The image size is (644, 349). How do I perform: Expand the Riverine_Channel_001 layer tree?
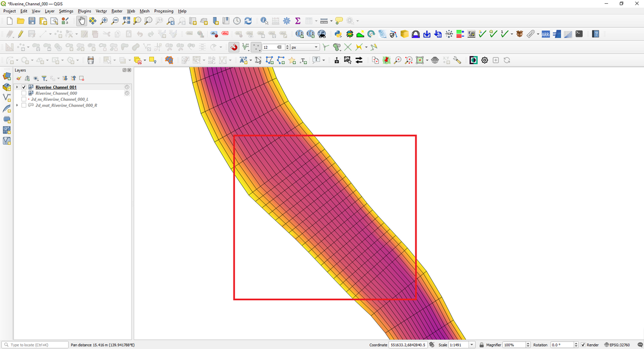click(17, 87)
